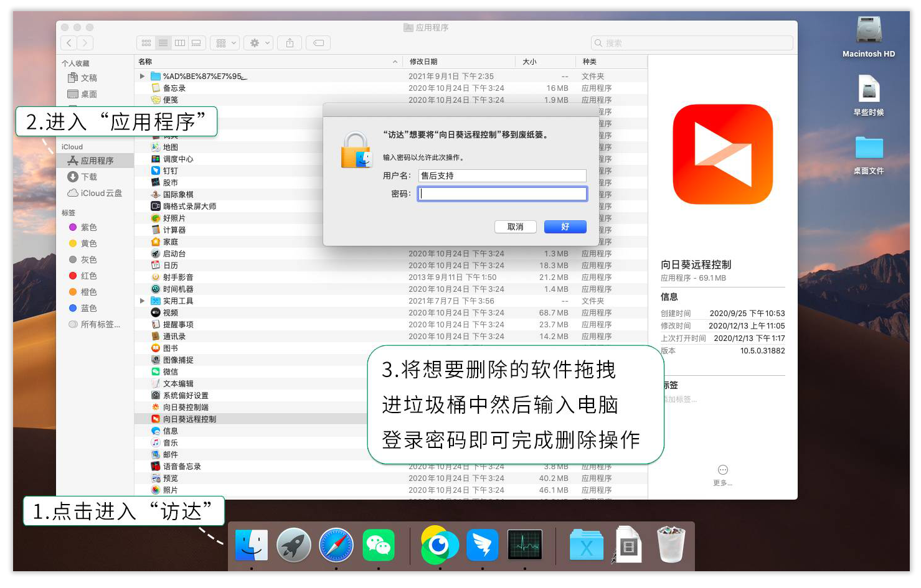The width and height of the screenshot is (921, 588).
Task: Open the gear action menu
Action: click(x=258, y=43)
